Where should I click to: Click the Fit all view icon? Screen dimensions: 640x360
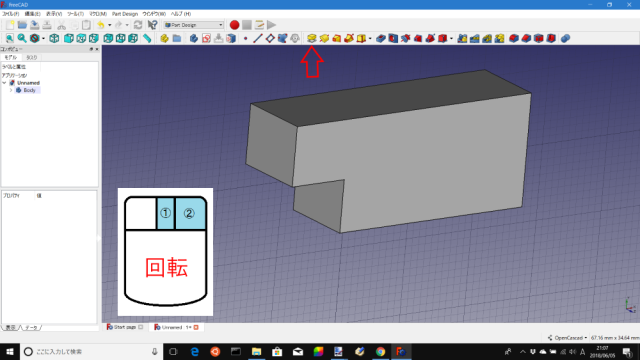[x=9, y=38]
